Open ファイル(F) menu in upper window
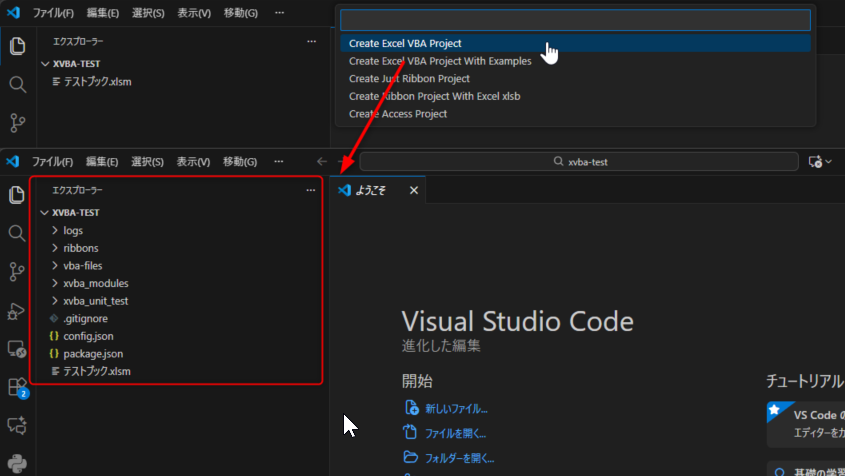Image resolution: width=845 pixels, height=476 pixels. point(53,13)
